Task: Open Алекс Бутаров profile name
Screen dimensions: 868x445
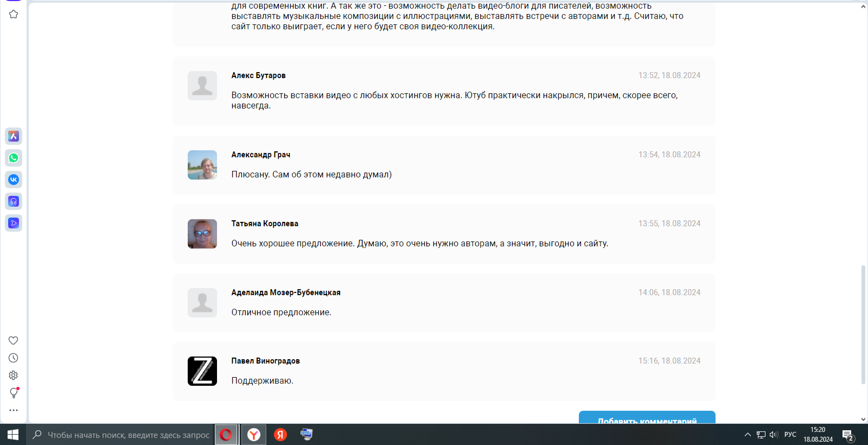Action: [x=258, y=75]
